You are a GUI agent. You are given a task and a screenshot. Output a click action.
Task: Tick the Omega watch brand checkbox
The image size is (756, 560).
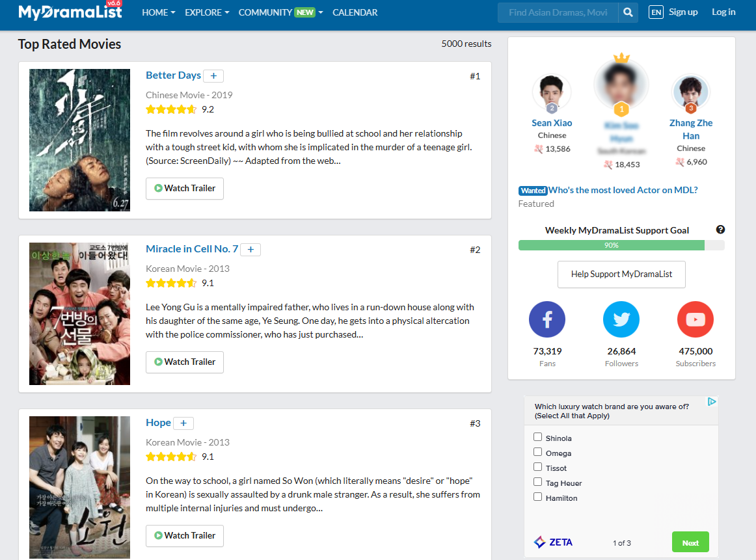pyautogui.click(x=537, y=452)
